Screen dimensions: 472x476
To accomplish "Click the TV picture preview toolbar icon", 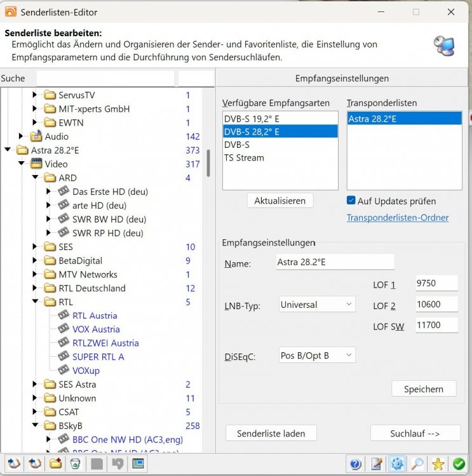I will [x=138, y=464].
